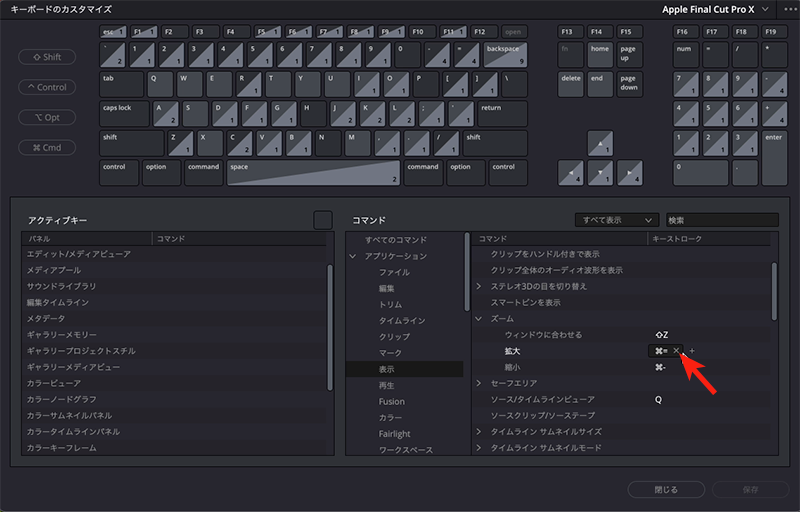The width and height of the screenshot is (800, 512).
Task: Click the square button beside アクティブキー
Action: [x=323, y=220]
